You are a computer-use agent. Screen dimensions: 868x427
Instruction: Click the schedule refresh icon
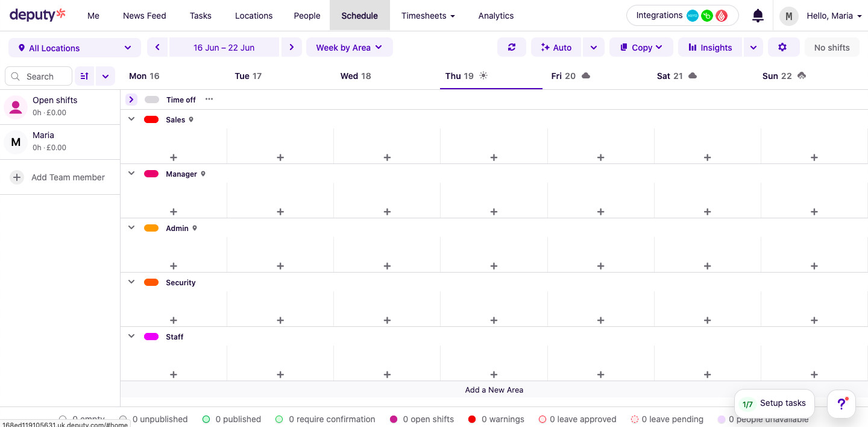coord(512,48)
